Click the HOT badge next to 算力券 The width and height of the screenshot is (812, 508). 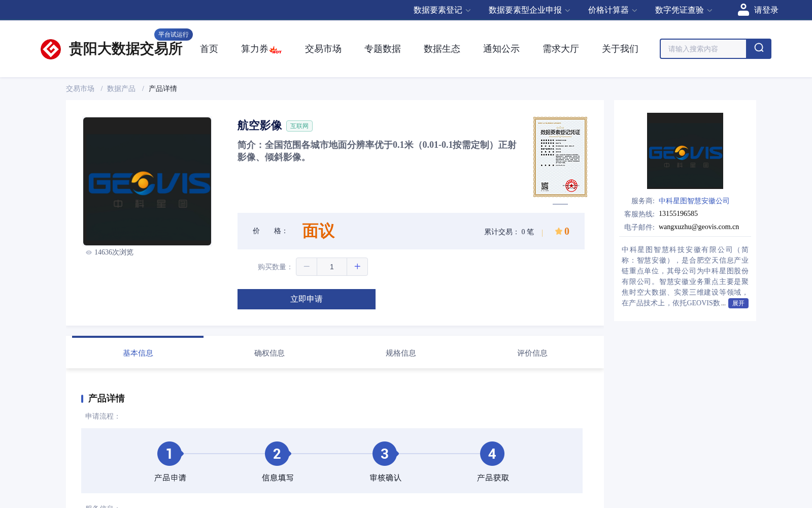[276, 50]
